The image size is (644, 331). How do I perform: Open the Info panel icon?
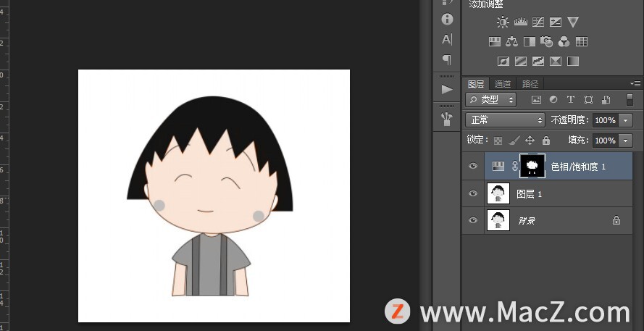coord(447,20)
